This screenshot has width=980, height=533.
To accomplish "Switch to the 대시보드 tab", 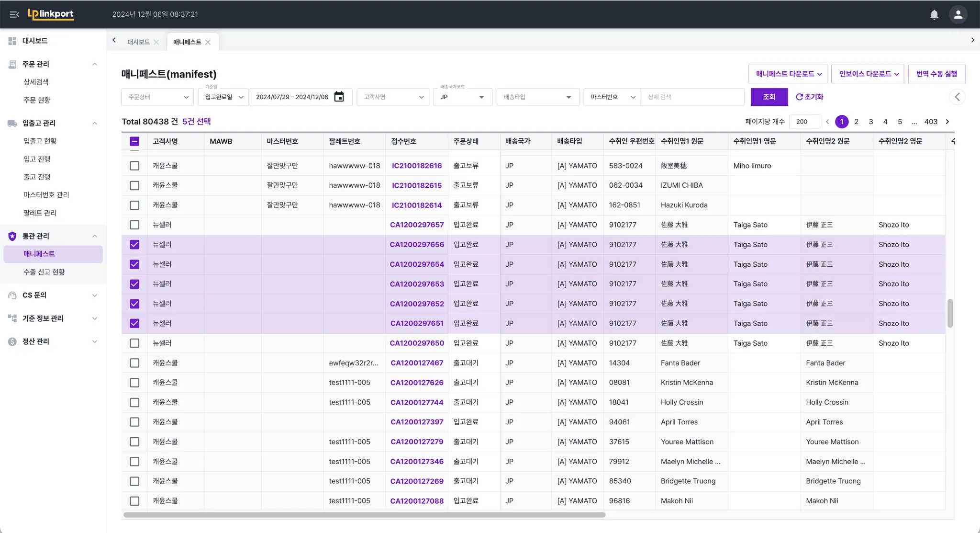I will pos(138,42).
